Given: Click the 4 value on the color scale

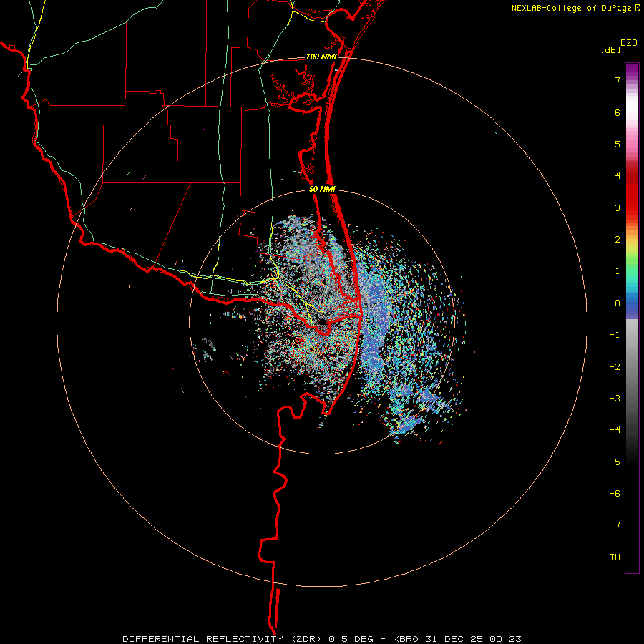Looking at the screenshot, I should coord(618,176).
